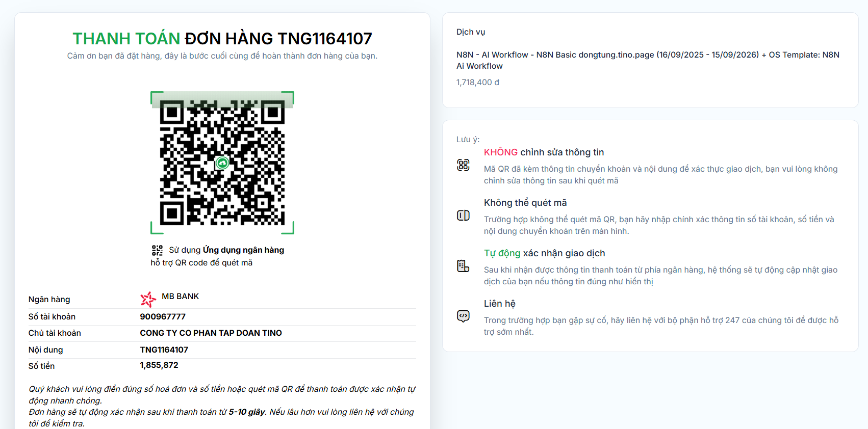The height and width of the screenshot is (429, 868).
Task: Click the service price 1,718,400 đ
Action: point(478,83)
